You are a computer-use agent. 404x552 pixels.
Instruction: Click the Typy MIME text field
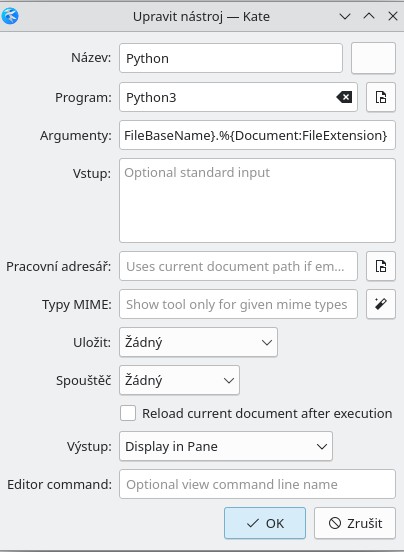point(238,304)
